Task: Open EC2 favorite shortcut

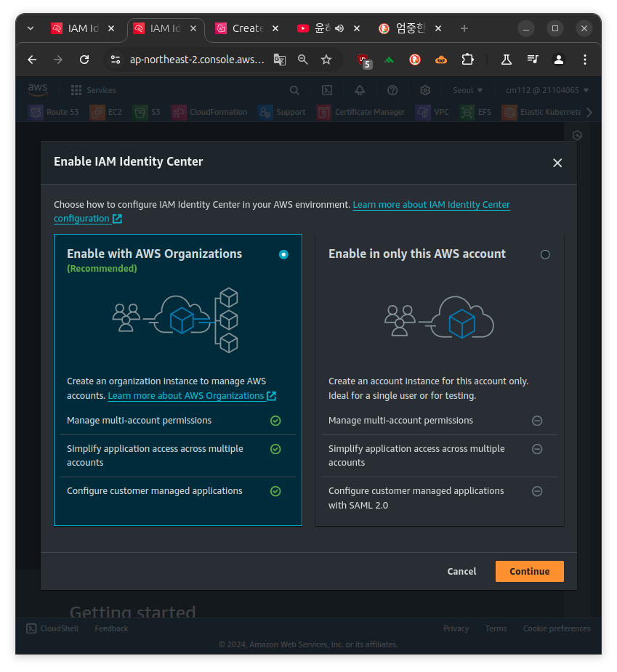Action: [105, 113]
